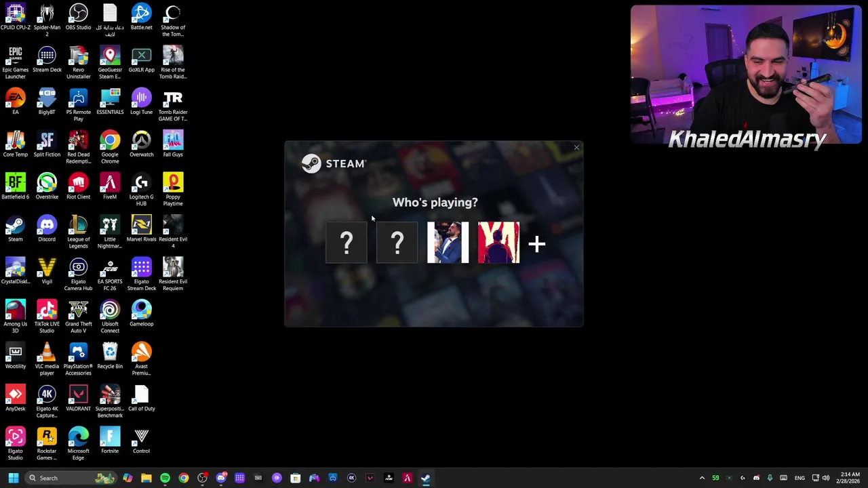
Task: Open the ESSENTIALS desktop icon
Action: point(110,102)
